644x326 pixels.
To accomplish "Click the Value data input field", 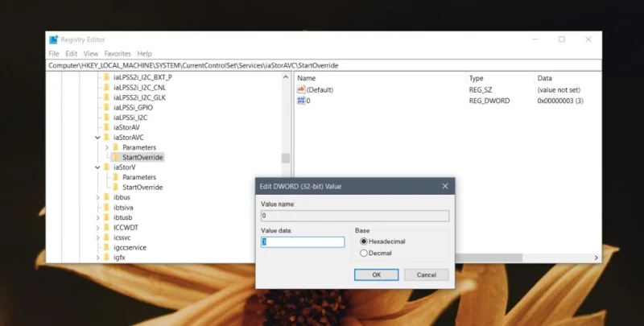I will pos(303,241).
